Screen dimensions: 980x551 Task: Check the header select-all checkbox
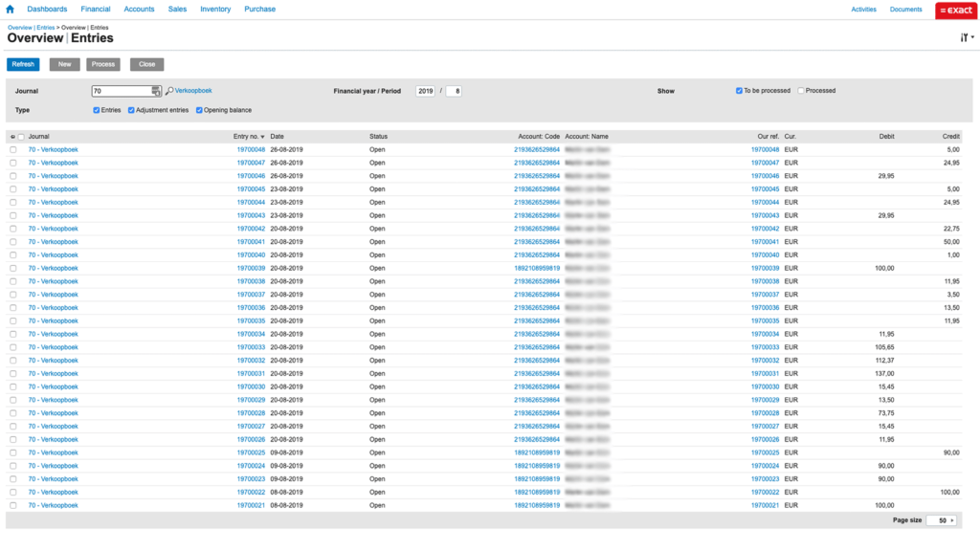21,137
